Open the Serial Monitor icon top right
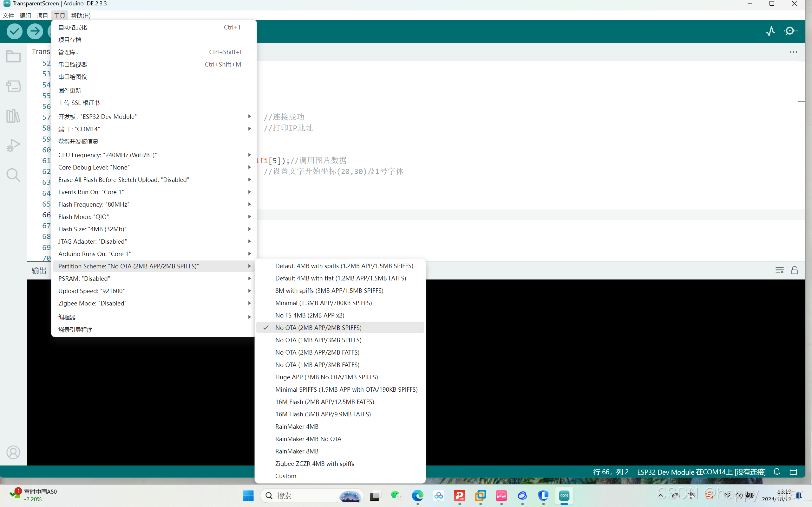 pyautogui.click(x=790, y=30)
